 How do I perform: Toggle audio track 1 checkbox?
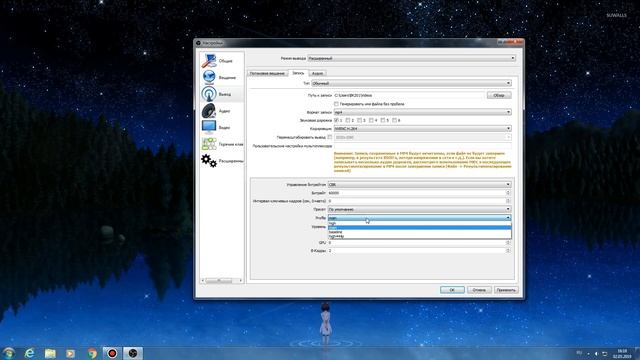point(336,120)
